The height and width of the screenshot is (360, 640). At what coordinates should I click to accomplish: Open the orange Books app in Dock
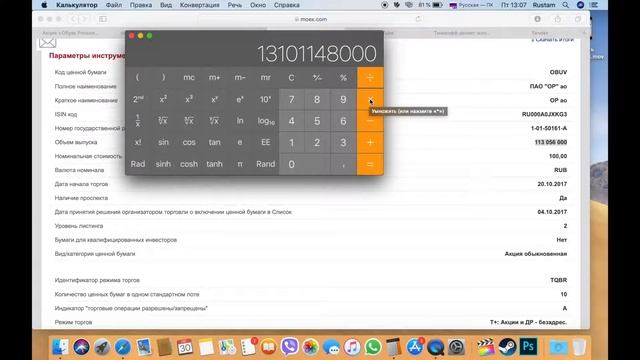[x=269, y=347]
